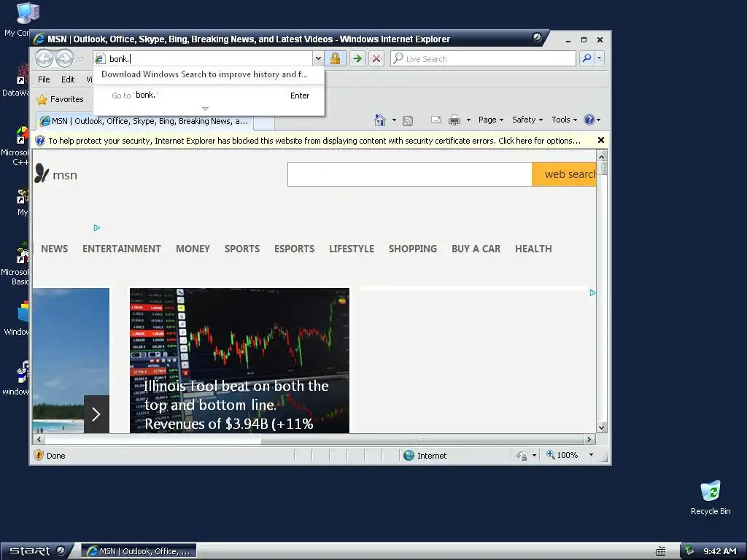
Task: Open the SPORTS section link
Action: 242,249
